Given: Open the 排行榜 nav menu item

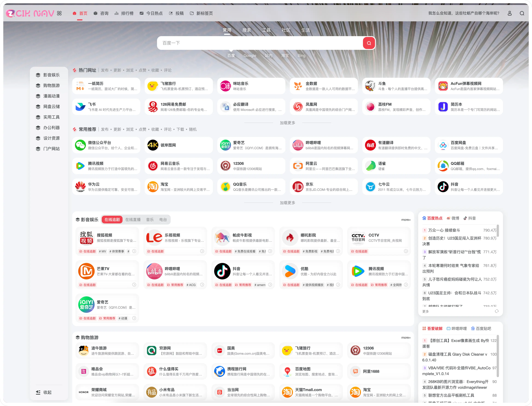Looking at the screenshot, I should pos(124,13).
